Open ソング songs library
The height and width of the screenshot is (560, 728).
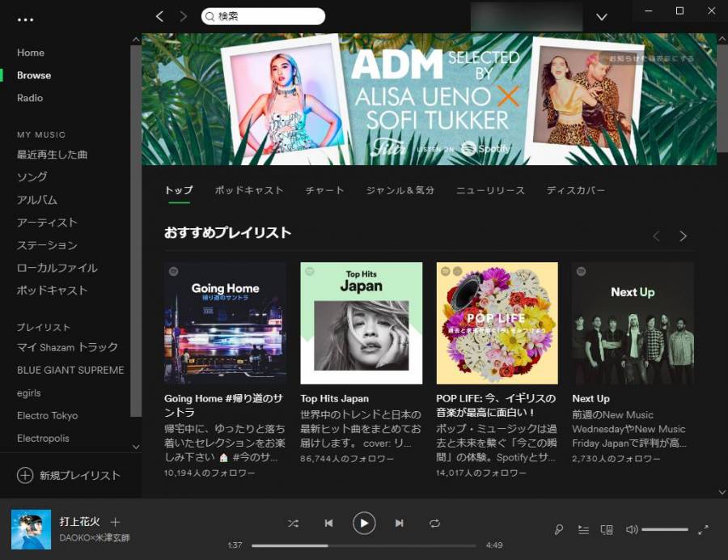(x=32, y=177)
